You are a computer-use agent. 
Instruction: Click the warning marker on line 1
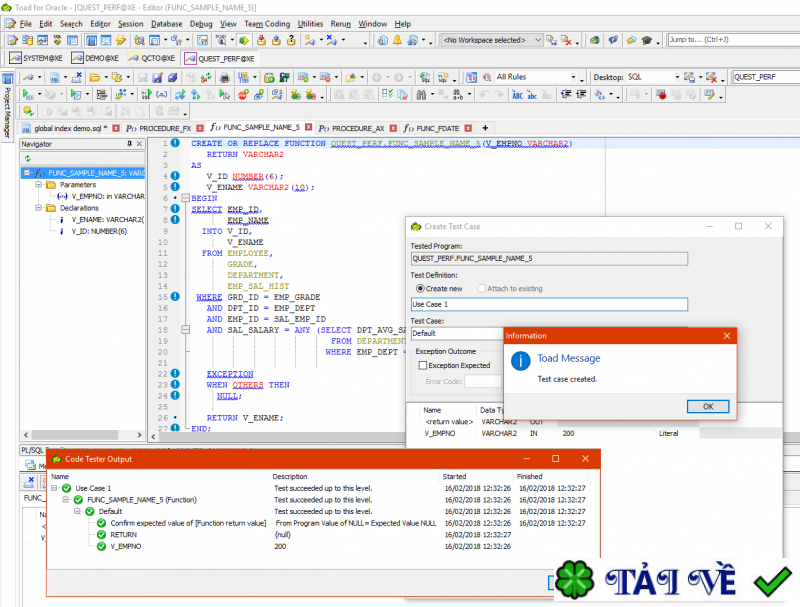(176, 144)
